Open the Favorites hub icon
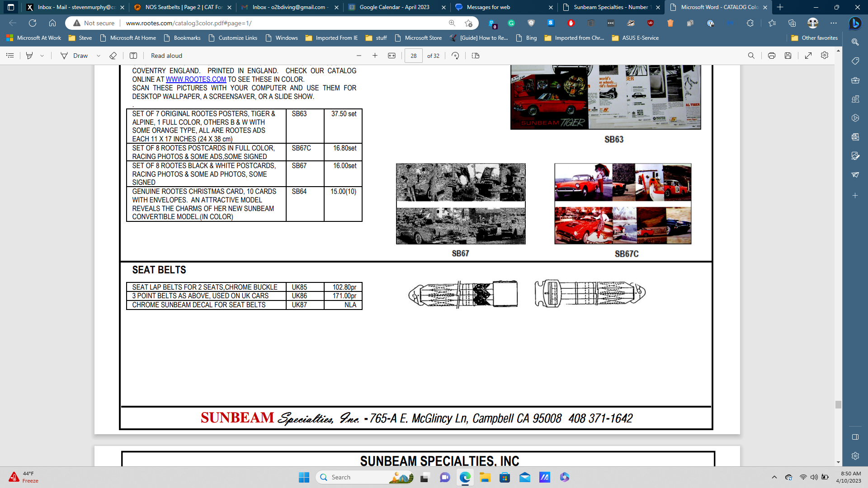The width and height of the screenshot is (868, 488). click(x=772, y=23)
